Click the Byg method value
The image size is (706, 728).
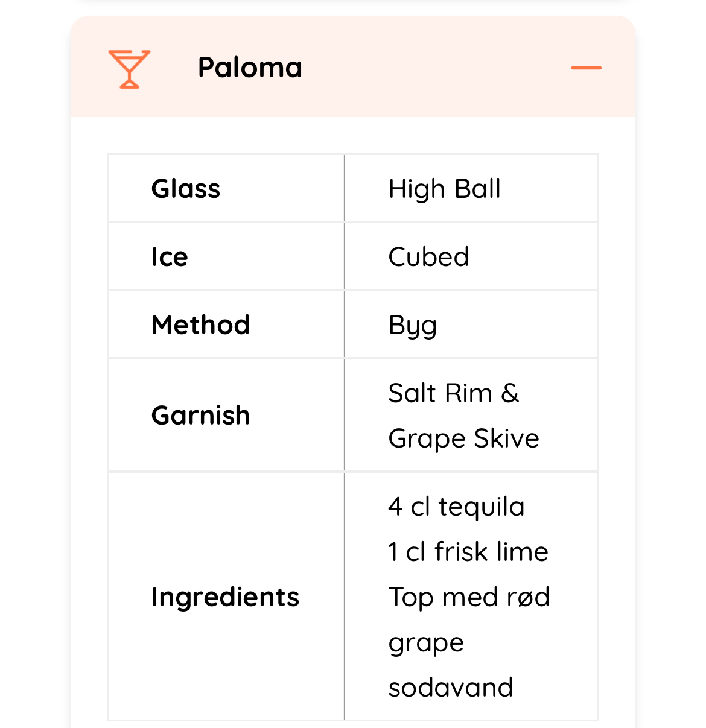click(x=413, y=326)
